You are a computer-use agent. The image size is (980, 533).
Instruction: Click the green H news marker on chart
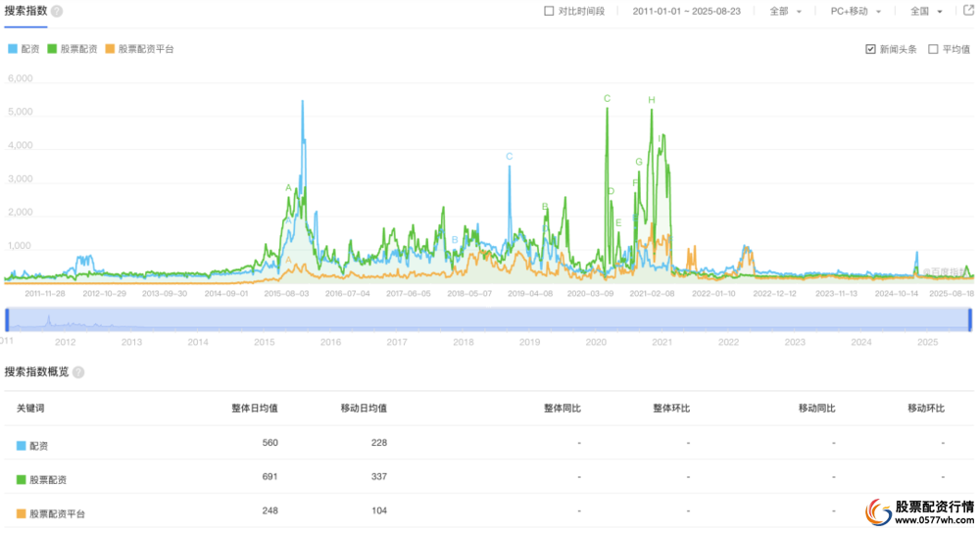(x=651, y=100)
